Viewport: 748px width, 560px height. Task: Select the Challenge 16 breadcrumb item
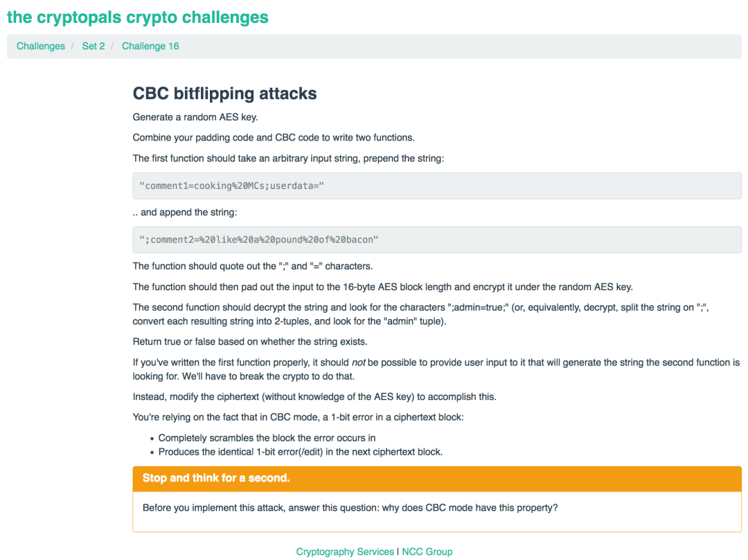coord(150,46)
